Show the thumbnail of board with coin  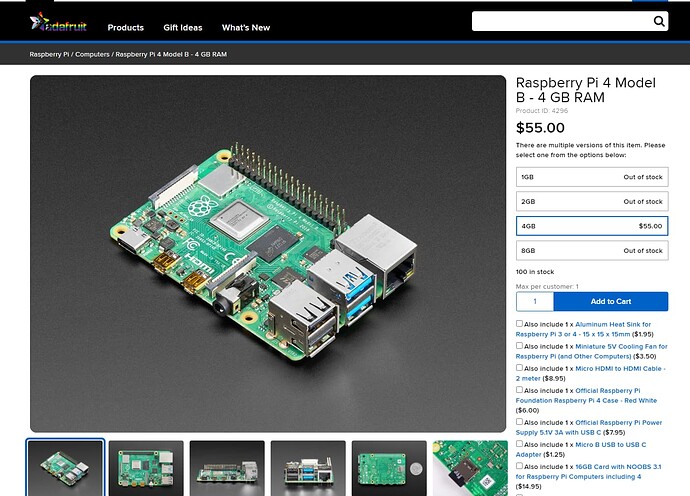[x=389, y=468]
